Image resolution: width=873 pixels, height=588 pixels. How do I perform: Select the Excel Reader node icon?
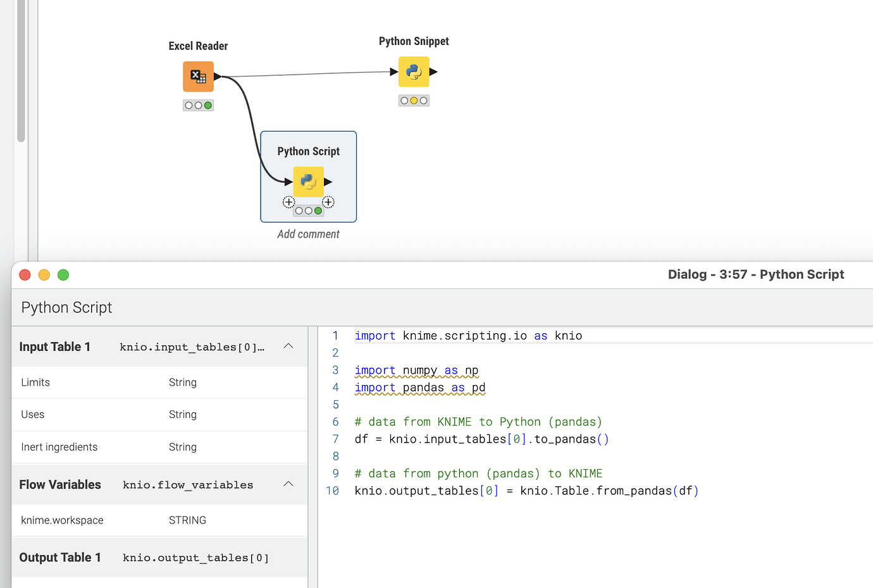pos(198,76)
